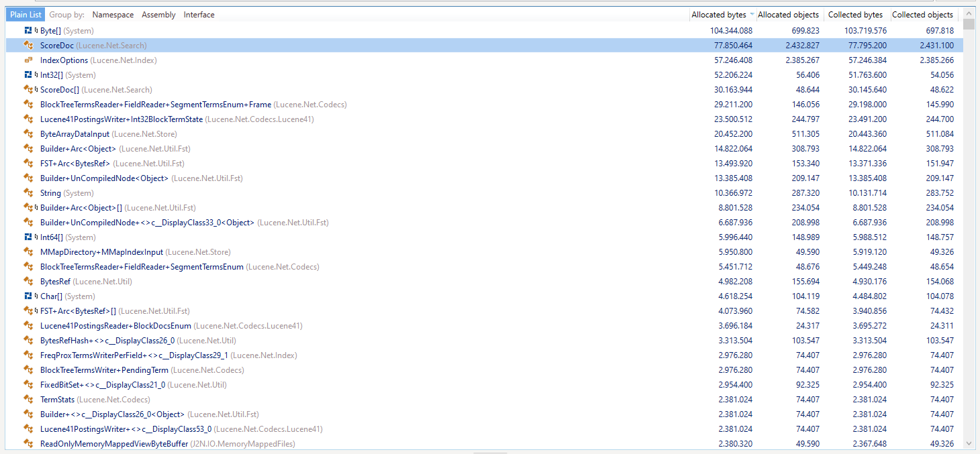The width and height of the screenshot is (980, 454).
Task: Click the ByteArrayDataInput class icon
Action: point(28,134)
